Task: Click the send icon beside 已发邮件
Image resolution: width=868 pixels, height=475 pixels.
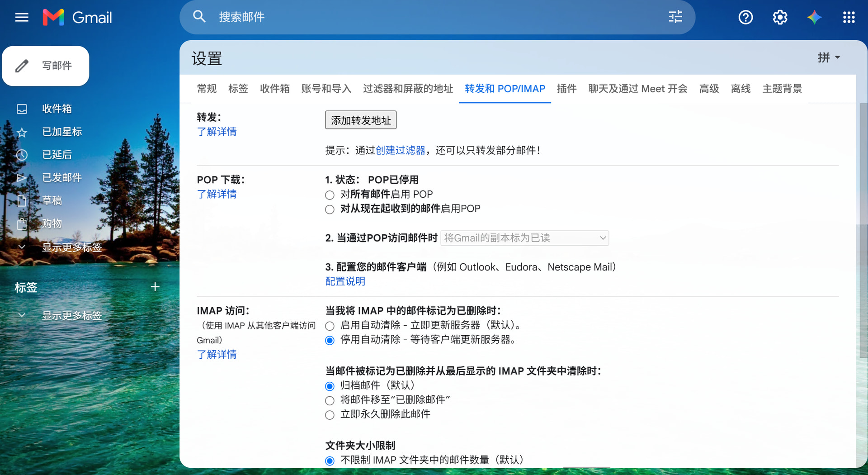Action: coord(22,178)
